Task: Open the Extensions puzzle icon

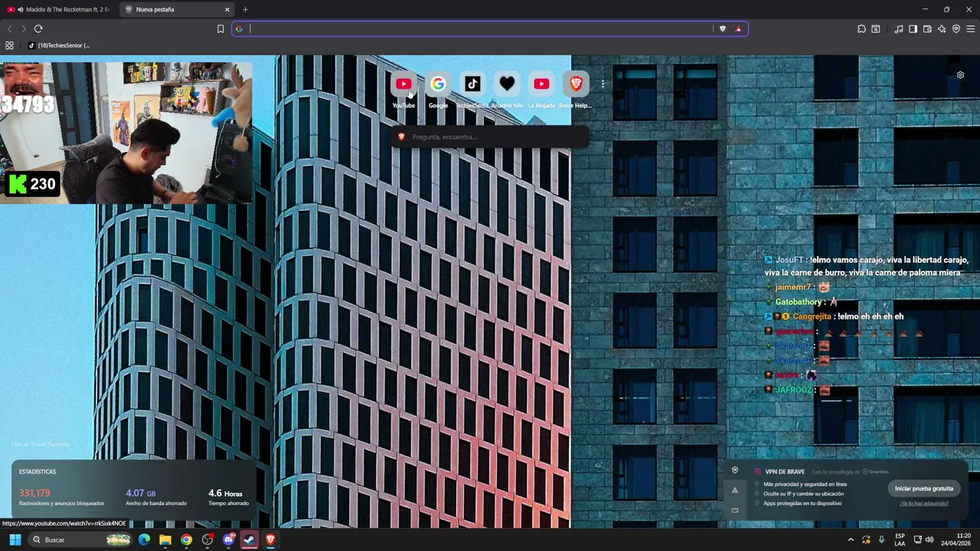Action: pos(861,29)
